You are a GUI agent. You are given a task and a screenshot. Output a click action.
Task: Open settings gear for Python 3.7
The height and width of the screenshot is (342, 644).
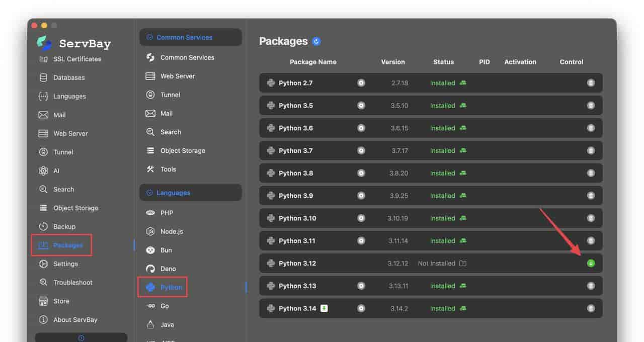361,150
